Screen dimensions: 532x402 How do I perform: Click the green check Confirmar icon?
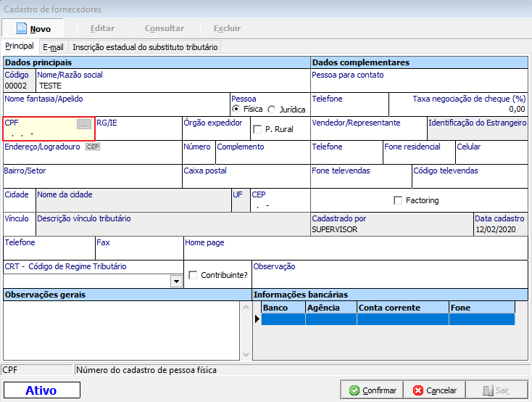(354, 390)
